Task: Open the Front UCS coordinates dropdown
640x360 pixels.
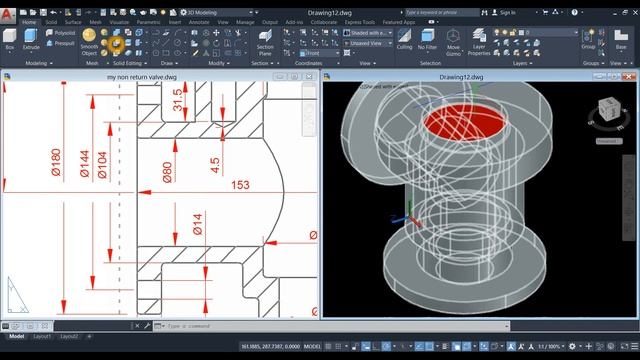Action: click(319, 53)
